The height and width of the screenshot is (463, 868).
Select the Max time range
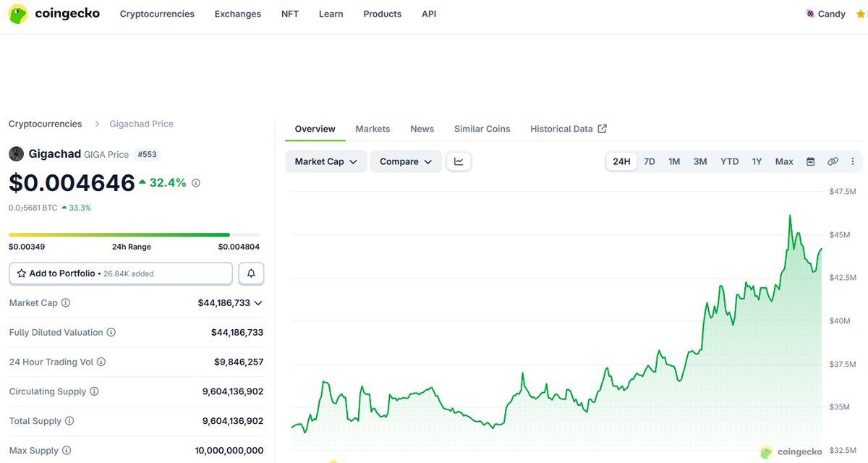(784, 161)
